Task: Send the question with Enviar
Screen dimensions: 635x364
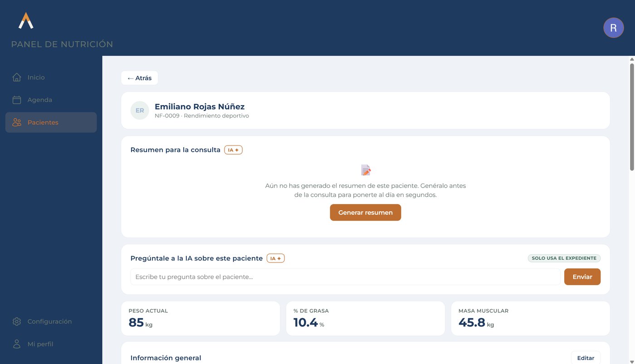Action: pyautogui.click(x=582, y=277)
